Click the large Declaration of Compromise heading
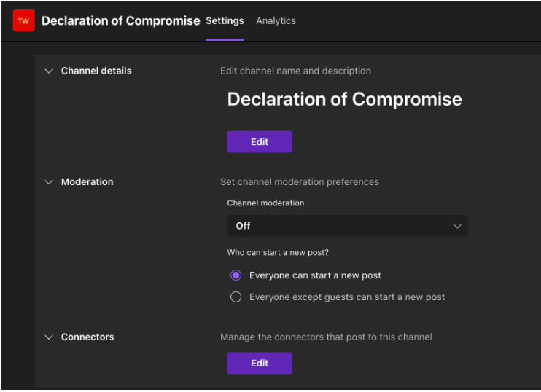 (344, 99)
